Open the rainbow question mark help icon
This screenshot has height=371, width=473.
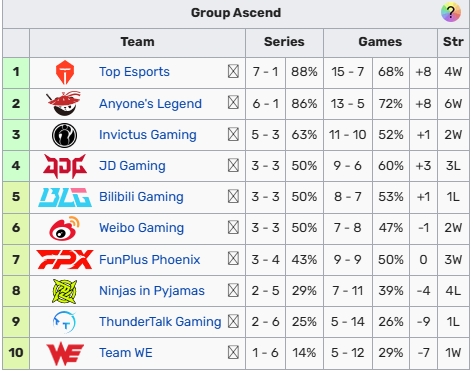pyautogui.click(x=451, y=13)
